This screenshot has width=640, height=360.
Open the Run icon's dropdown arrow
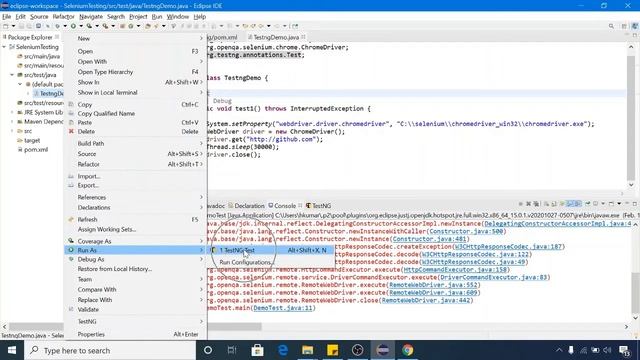point(81,26)
